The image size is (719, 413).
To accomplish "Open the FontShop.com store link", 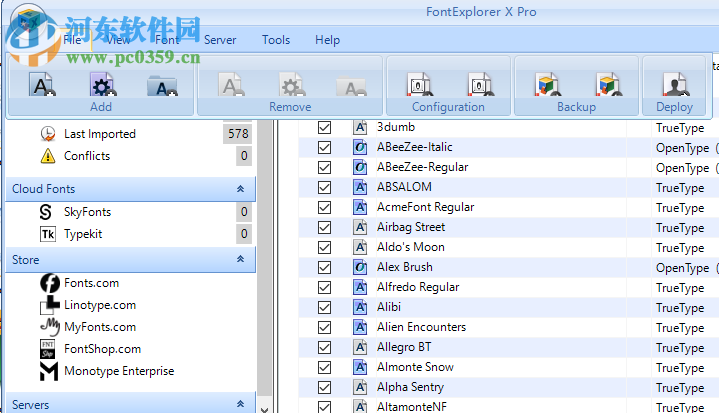I will click(102, 349).
